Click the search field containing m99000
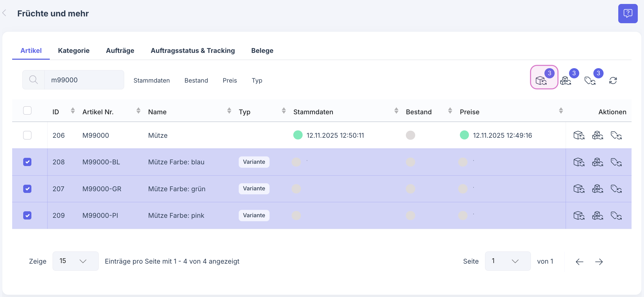The image size is (644, 297). [84, 80]
